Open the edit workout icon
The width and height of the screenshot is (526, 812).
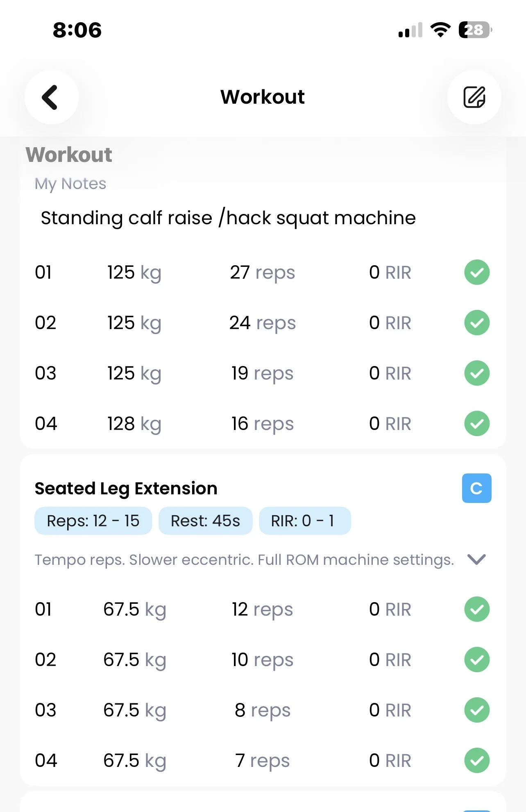pos(474,98)
